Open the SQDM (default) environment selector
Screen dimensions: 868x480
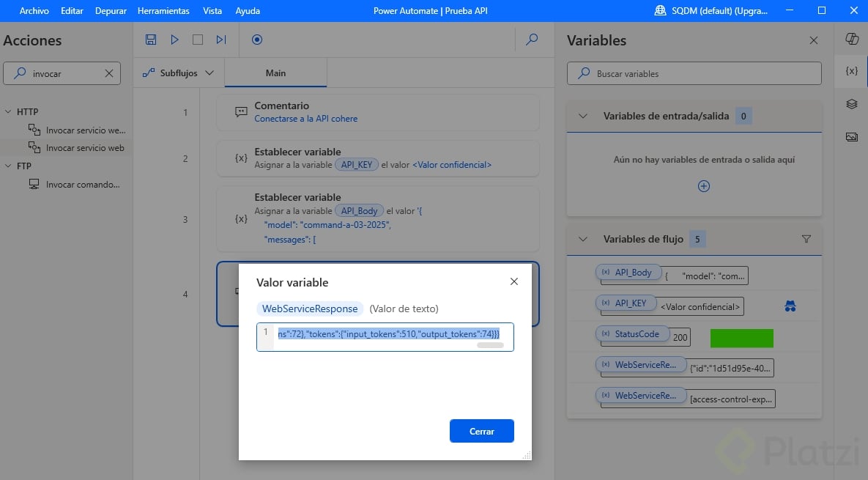click(711, 10)
